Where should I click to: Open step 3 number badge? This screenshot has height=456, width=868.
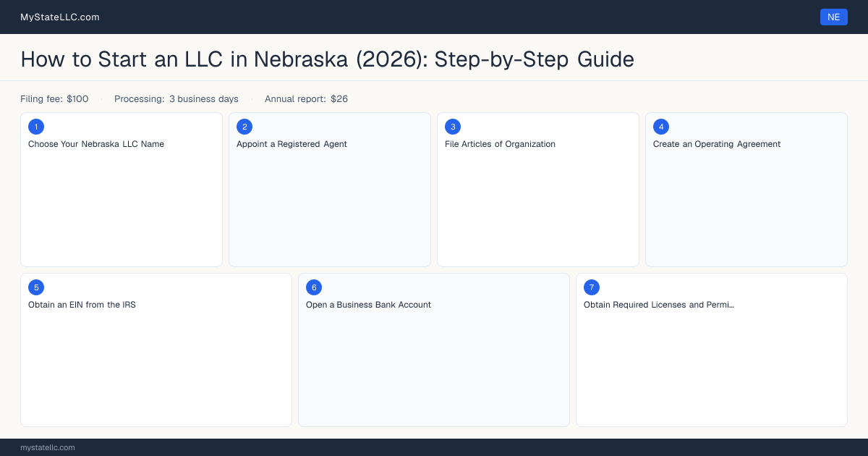(453, 127)
